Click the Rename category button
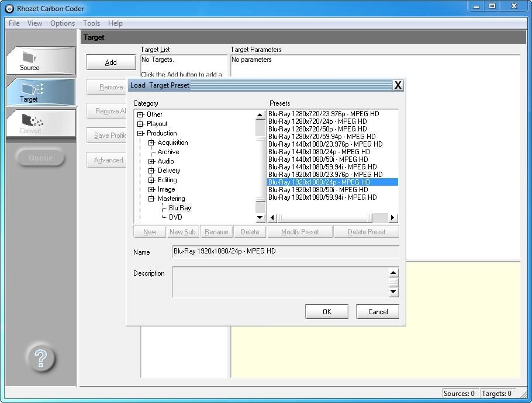 (x=216, y=232)
